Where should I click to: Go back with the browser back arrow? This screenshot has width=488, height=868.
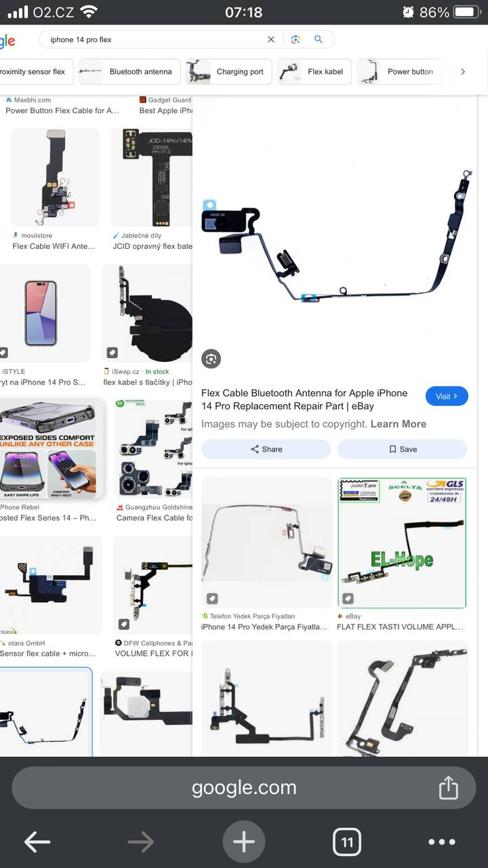37,842
